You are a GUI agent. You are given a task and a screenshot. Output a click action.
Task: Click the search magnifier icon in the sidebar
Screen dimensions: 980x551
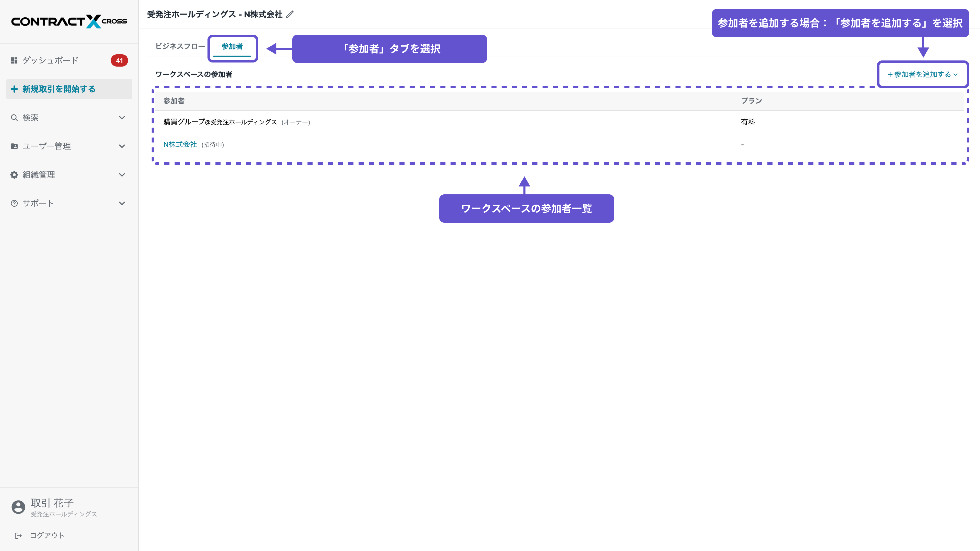[14, 118]
